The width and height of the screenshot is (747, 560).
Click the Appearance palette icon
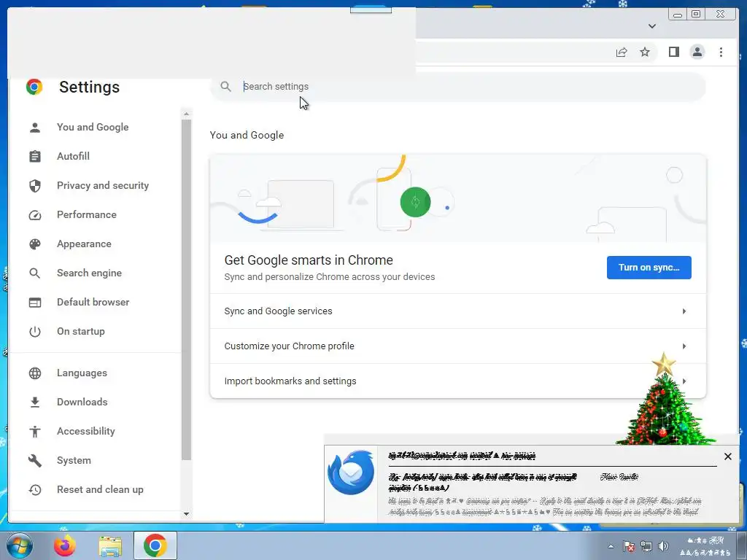coord(35,244)
